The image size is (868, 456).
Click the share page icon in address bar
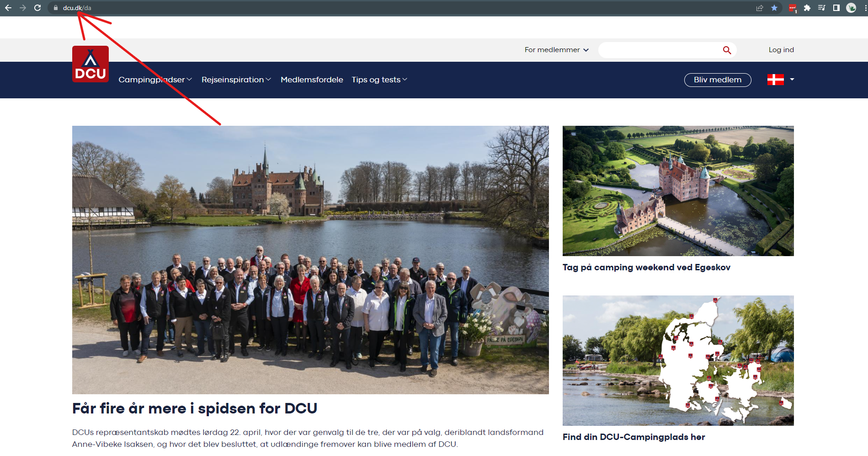(760, 8)
